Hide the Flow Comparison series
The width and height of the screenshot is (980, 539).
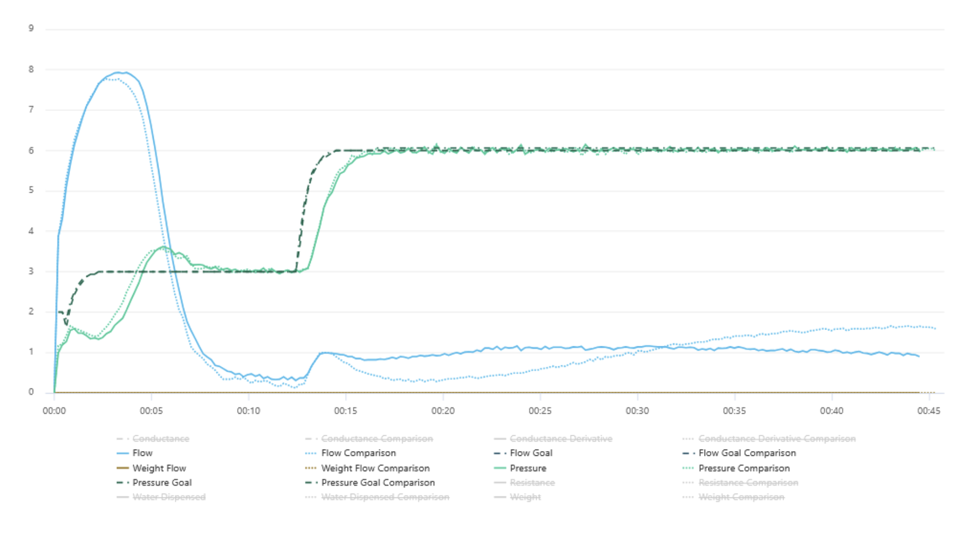[350, 453]
